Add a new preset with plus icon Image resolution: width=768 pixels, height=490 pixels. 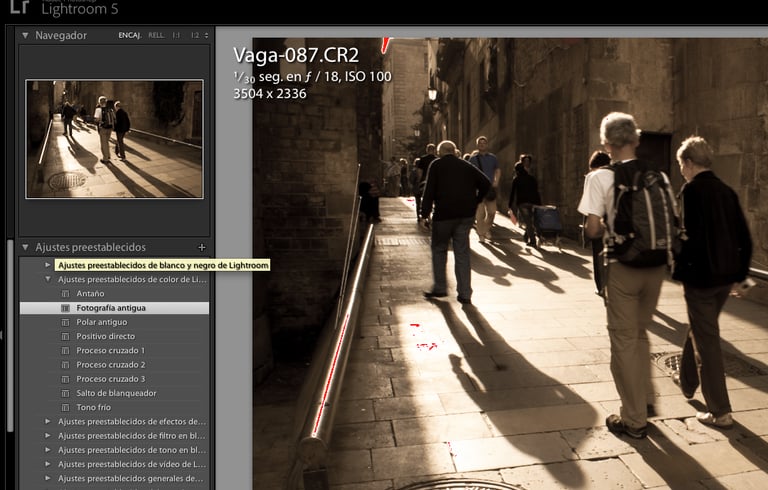201,247
